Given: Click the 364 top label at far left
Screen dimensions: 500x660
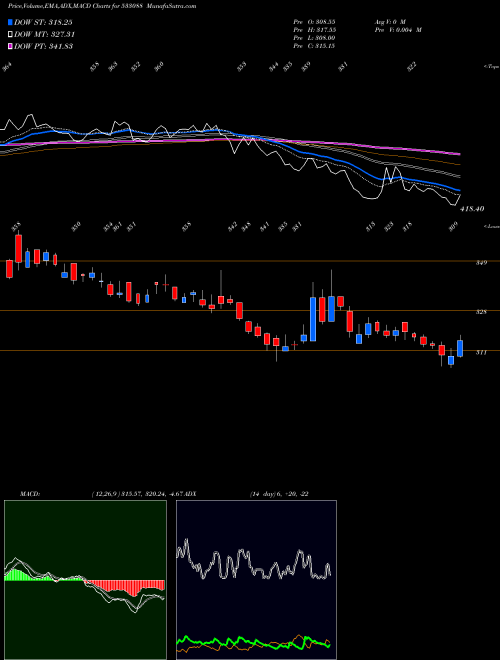Looking at the screenshot, I should pos(7,67).
